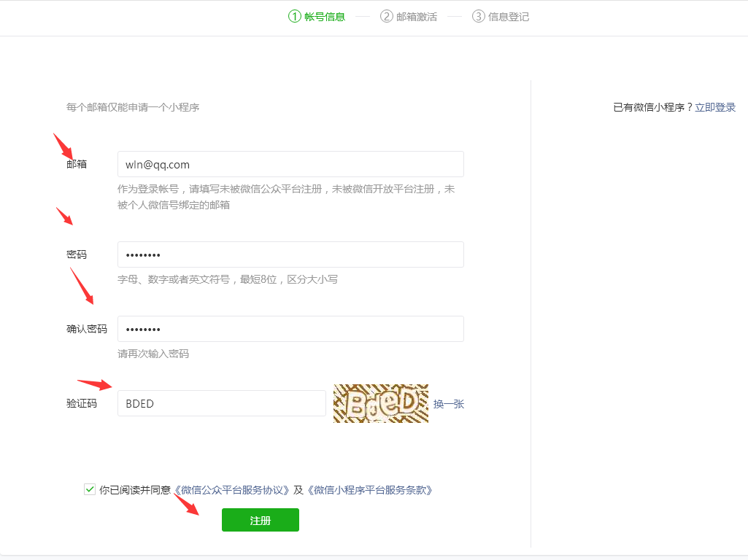Image resolution: width=748 pixels, height=560 pixels.
Task: Click the 立即登录 link
Action: (x=715, y=107)
